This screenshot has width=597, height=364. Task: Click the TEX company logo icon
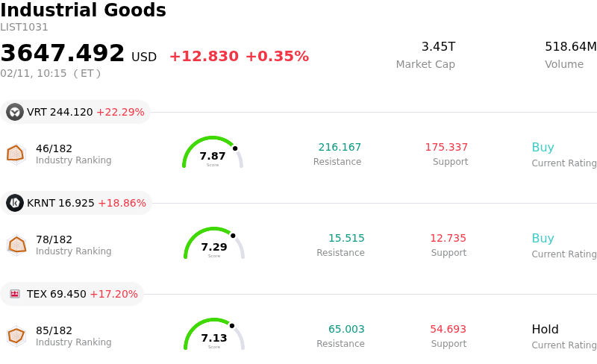click(x=15, y=294)
